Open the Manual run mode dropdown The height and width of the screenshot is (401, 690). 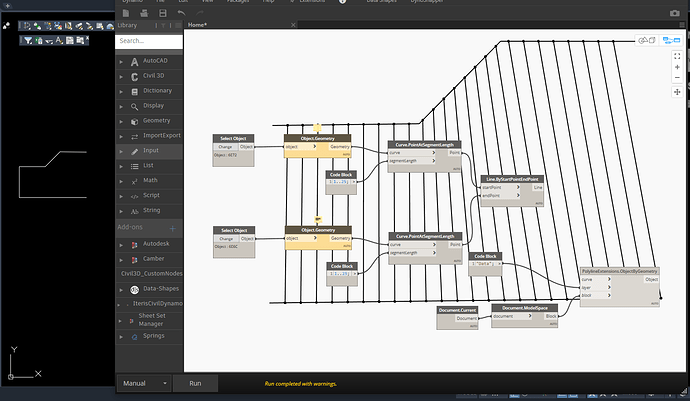point(144,383)
